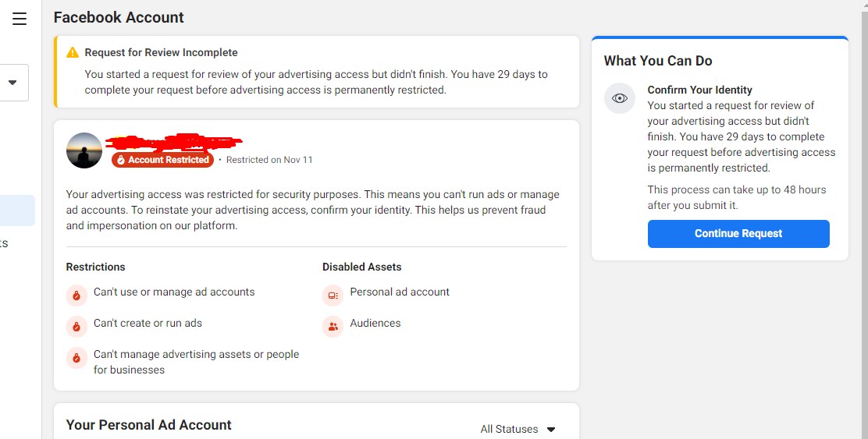Click the eye icon beside Confirm Your Identity
Screen dimensions: 868x439
tap(620, 98)
